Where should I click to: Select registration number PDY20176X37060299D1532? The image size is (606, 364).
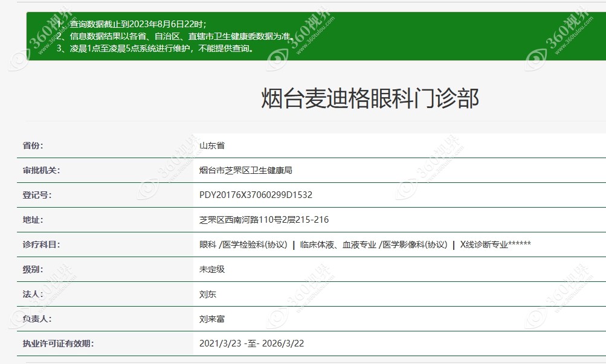(x=256, y=195)
